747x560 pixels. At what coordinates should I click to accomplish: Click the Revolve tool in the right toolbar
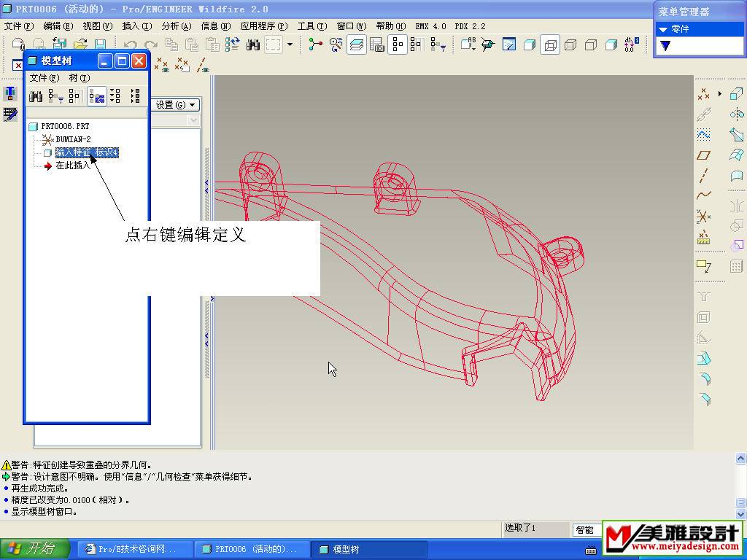[x=736, y=114]
